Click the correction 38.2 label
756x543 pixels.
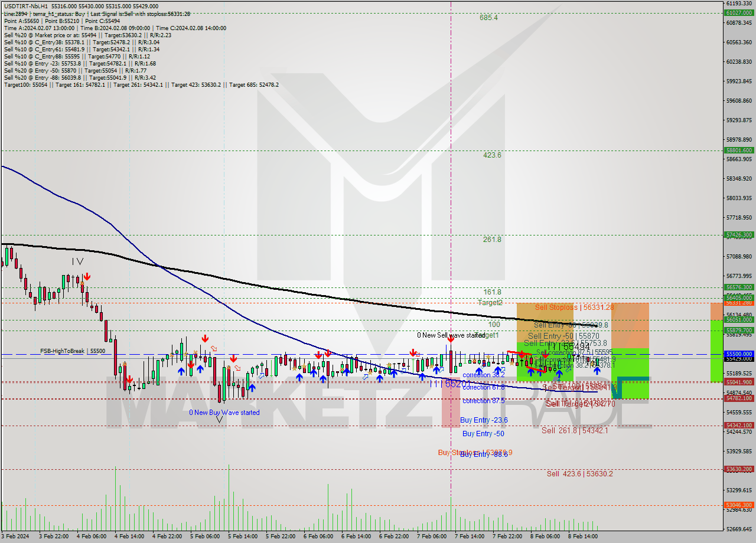484,375
